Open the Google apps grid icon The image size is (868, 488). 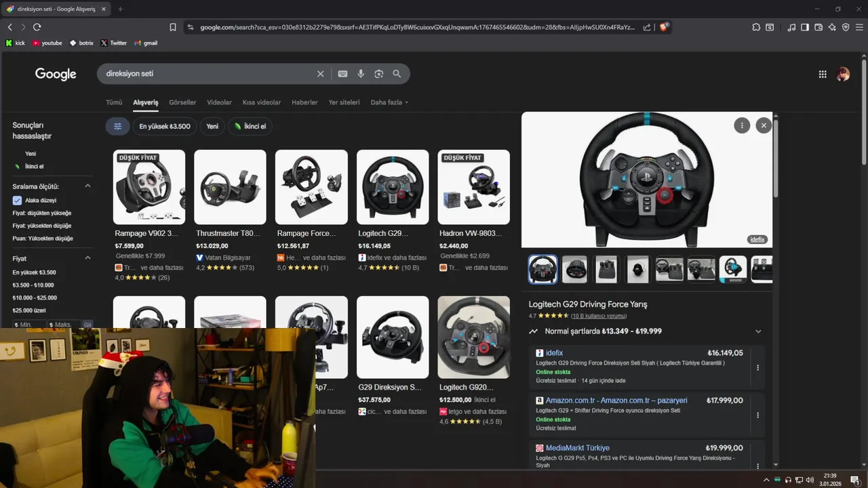click(x=823, y=75)
